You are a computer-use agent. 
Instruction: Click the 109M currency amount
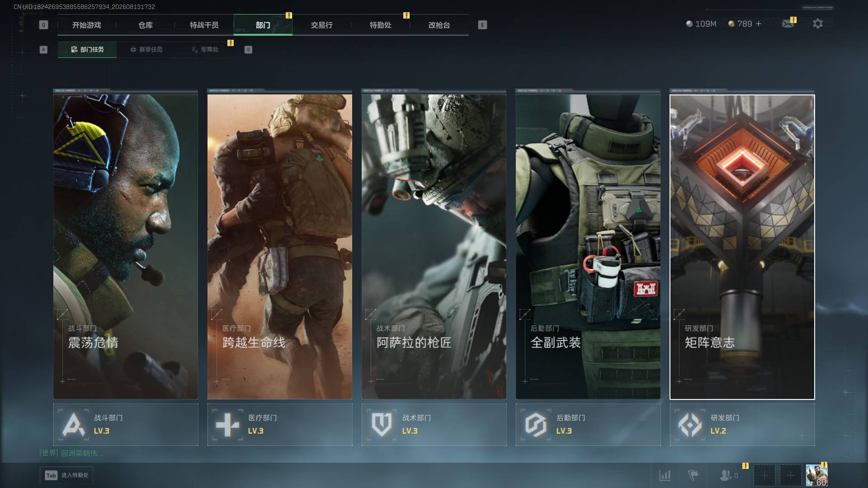(706, 23)
